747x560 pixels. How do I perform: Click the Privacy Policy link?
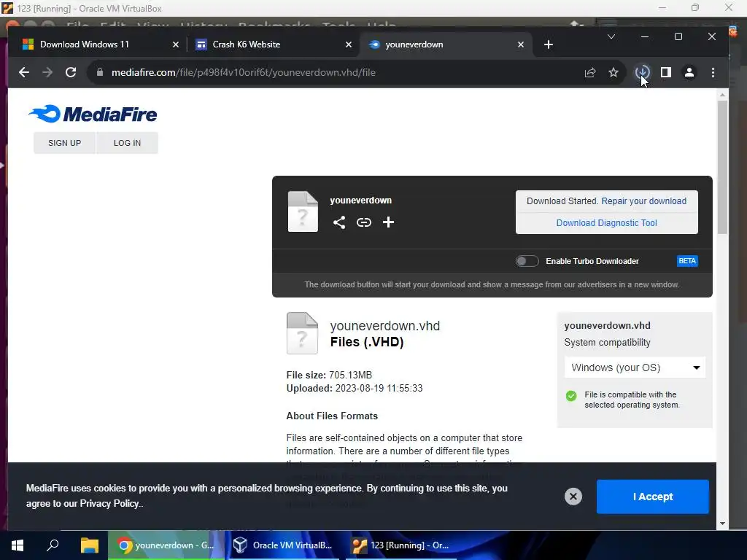tap(109, 503)
